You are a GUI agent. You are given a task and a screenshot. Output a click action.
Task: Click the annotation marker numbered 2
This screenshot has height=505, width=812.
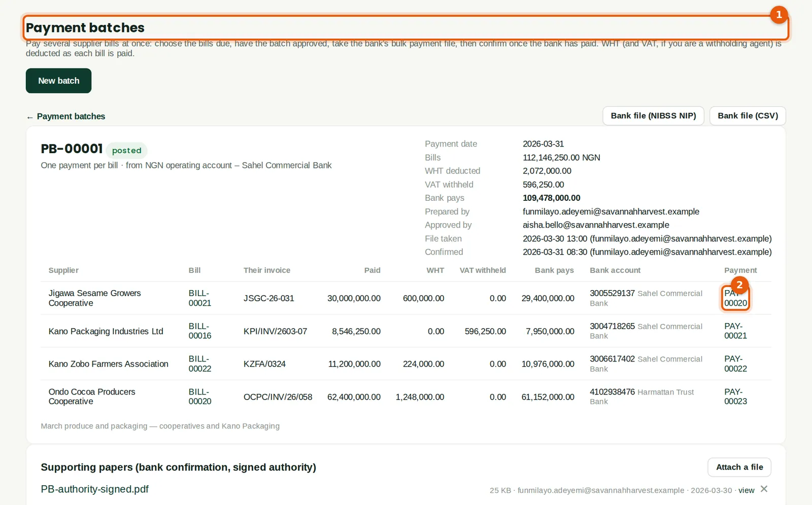click(739, 285)
